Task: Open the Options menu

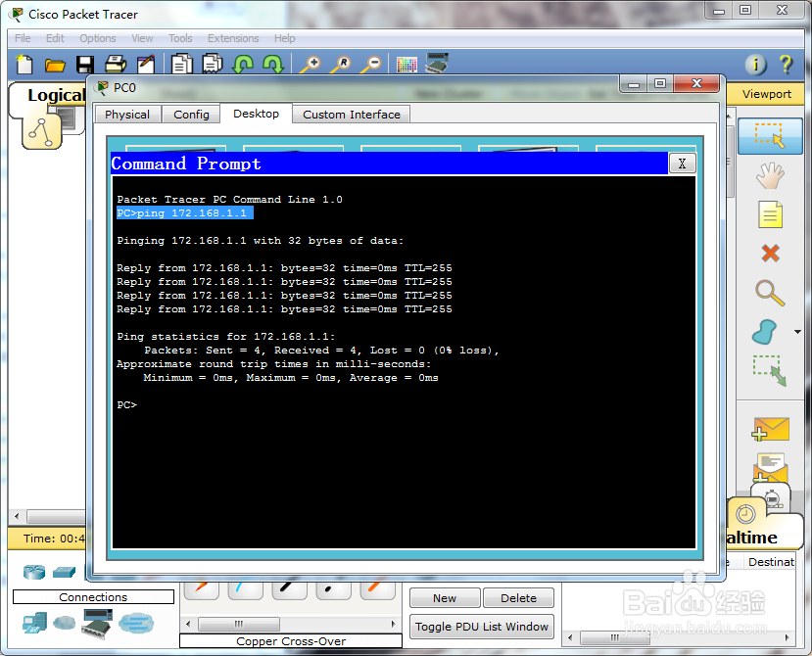Action: (97, 38)
